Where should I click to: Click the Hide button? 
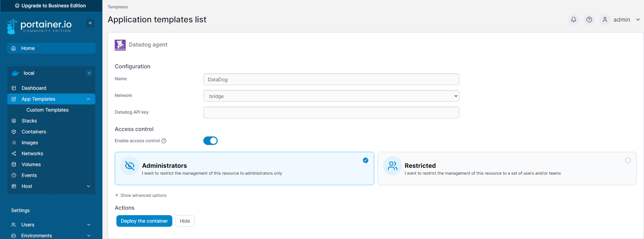click(185, 221)
